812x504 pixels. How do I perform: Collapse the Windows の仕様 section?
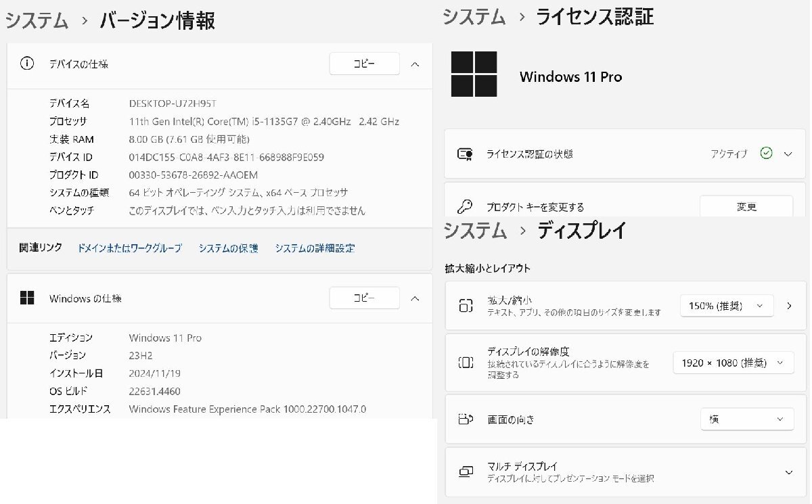[x=415, y=298]
